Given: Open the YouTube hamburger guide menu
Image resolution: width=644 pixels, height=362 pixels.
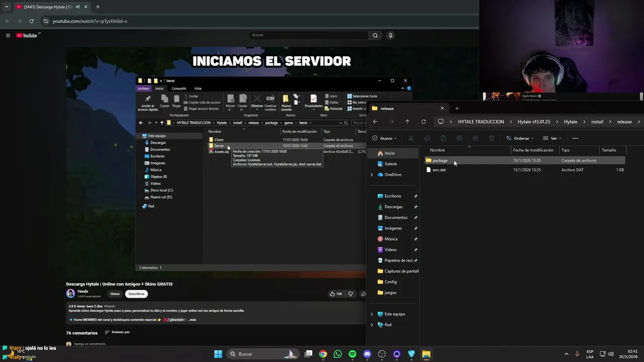Looking at the screenshot, I should point(8,35).
